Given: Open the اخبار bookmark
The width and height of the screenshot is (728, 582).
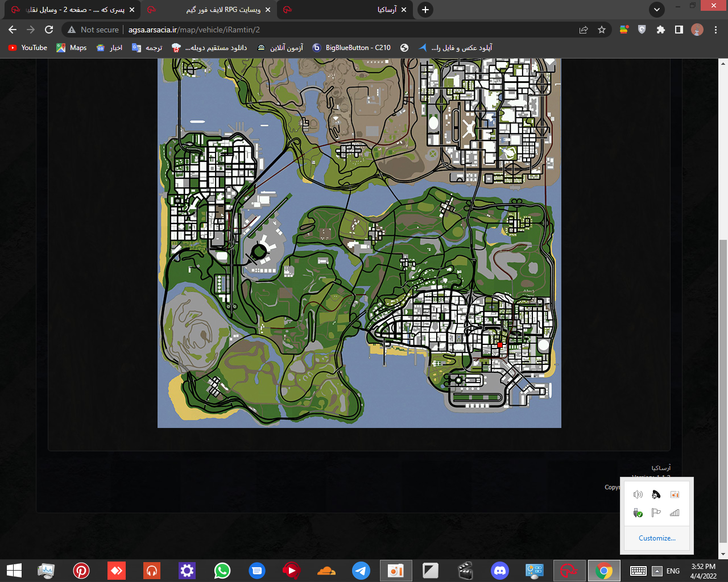Looking at the screenshot, I should click(109, 48).
